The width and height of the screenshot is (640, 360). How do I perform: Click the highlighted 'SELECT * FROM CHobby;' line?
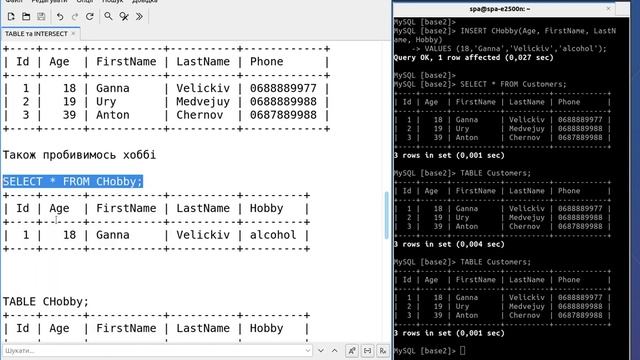point(73,181)
